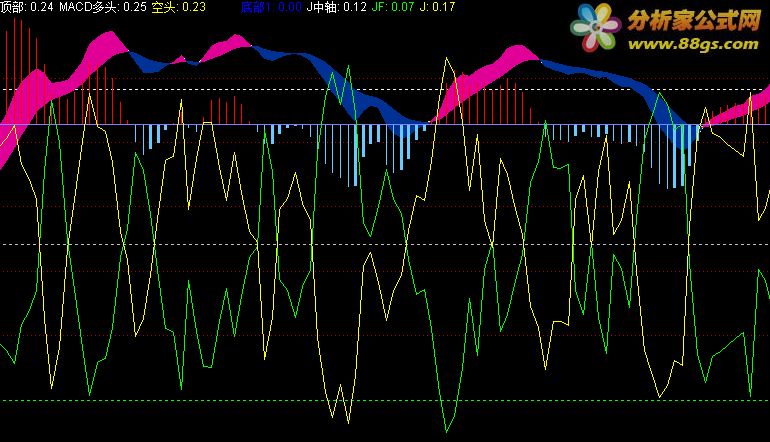770x442 pixels.
Task: Select the green JF: 0.07 label
Action: tap(393, 7)
